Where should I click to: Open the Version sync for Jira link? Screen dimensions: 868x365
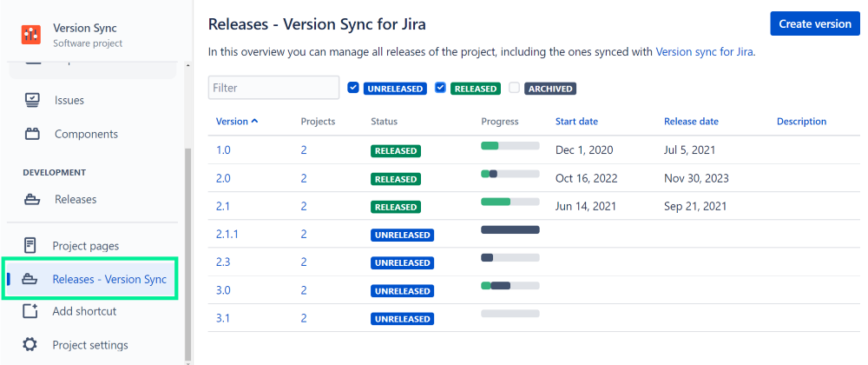pos(704,51)
